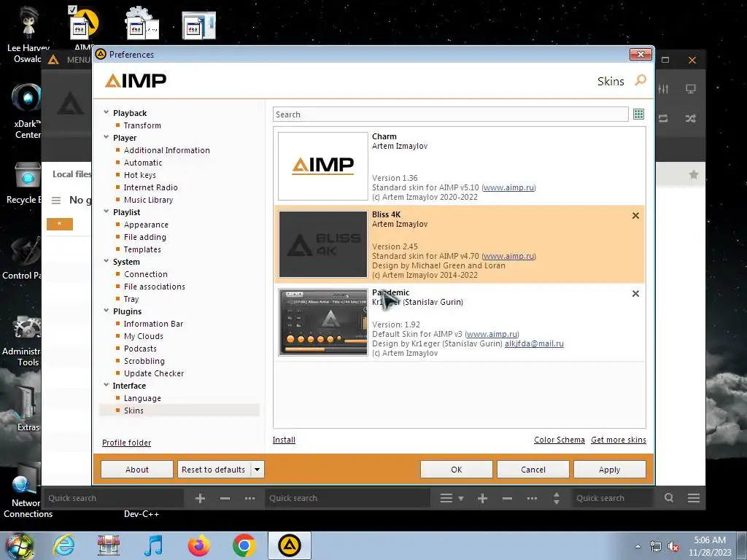Viewport: 747px width, 560px height.
Task: Click the About button
Action: pos(137,470)
